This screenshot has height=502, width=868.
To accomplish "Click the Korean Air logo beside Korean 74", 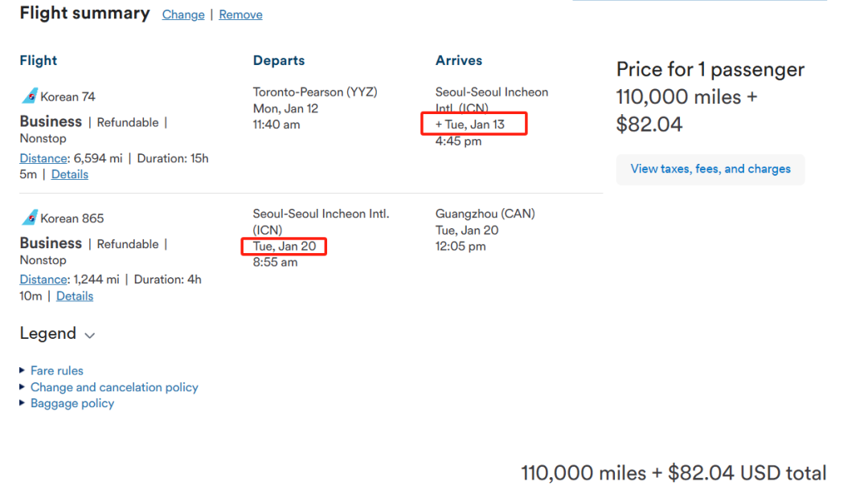I will (29, 96).
